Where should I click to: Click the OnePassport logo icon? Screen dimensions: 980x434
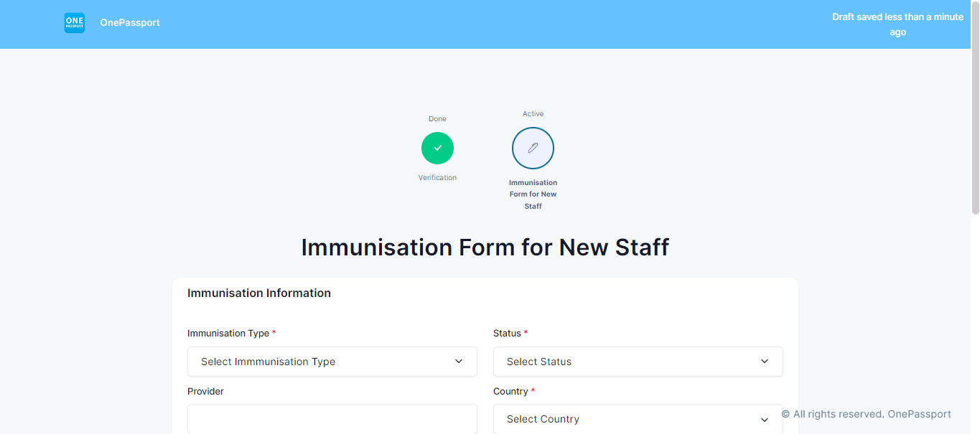75,23
